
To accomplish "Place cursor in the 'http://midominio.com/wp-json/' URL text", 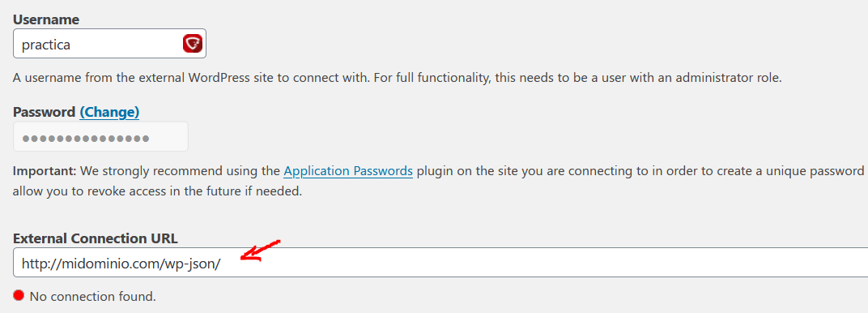I will click(x=121, y=264).
